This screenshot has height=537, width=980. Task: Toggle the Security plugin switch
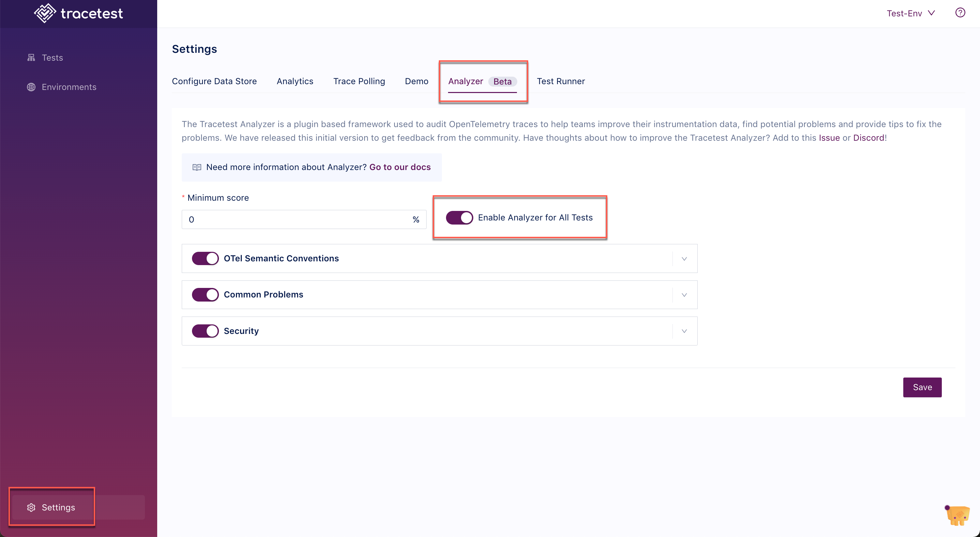point(205,331)
